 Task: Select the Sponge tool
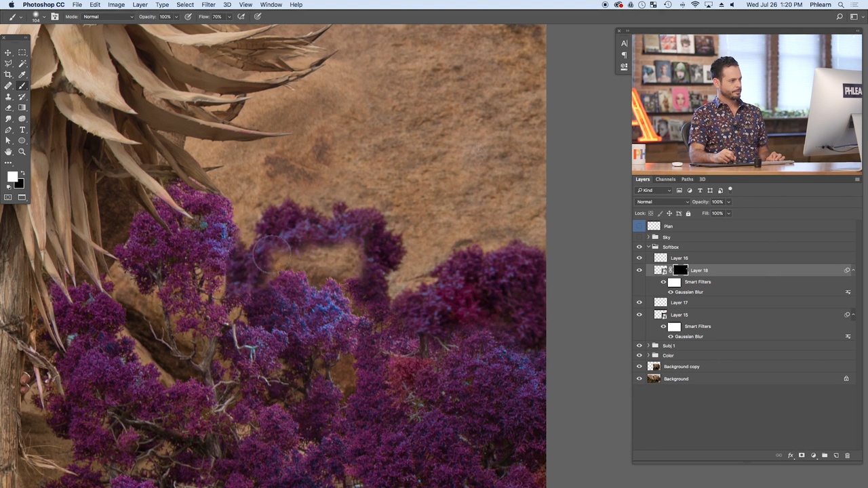(x=22, y=119)
